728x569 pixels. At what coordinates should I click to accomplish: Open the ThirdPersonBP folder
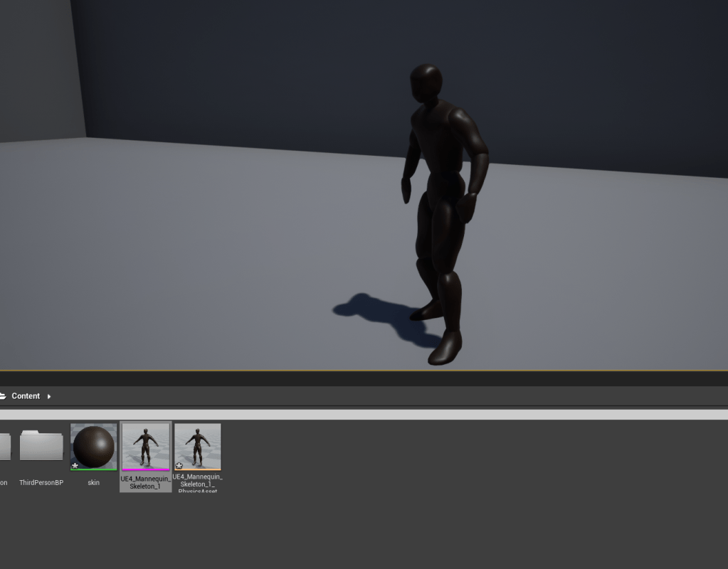[41, 445]
